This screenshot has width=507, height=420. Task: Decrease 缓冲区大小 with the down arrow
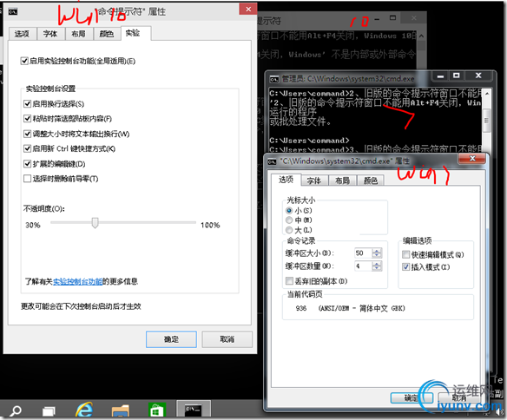(377, 255)
